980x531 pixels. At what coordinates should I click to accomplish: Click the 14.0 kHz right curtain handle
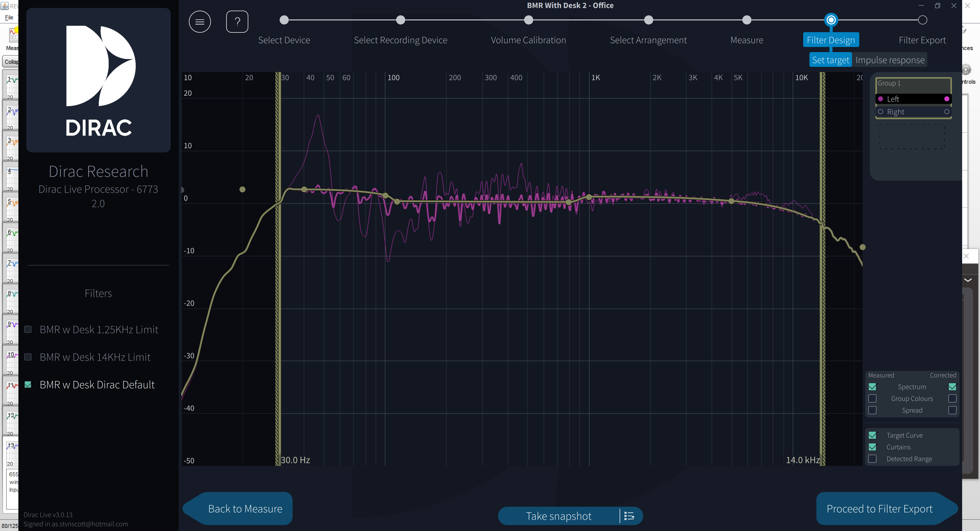[823, 269]
